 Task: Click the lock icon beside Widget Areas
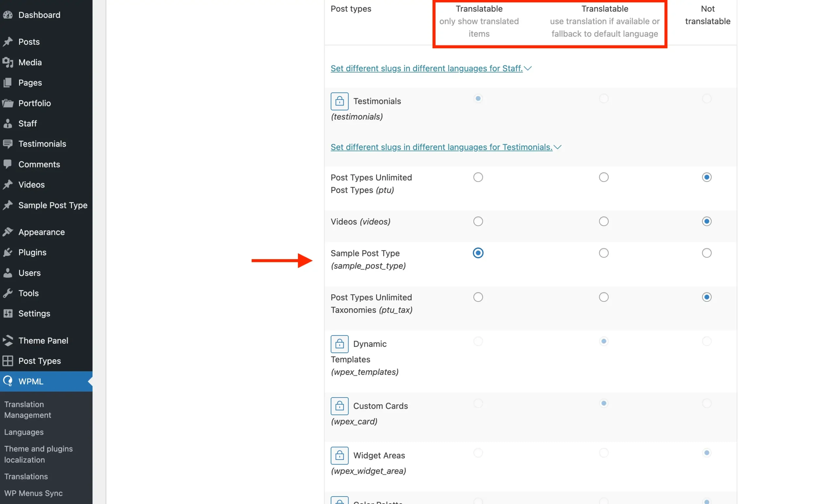[340, 455]
